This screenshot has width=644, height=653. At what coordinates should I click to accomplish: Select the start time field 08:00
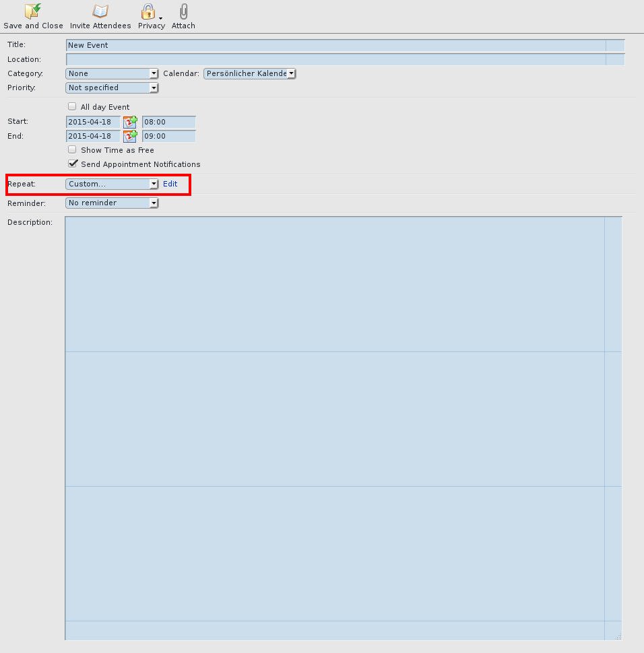168,122
